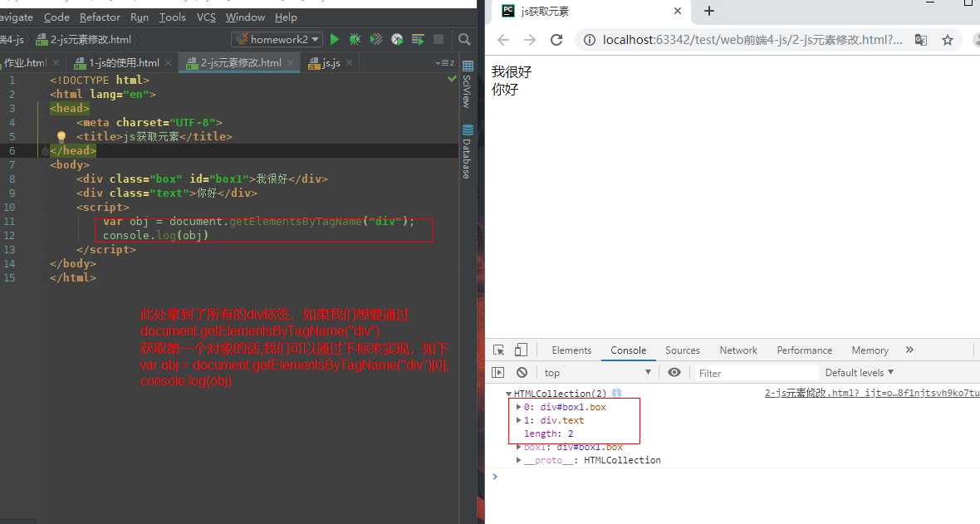This screenshot has width=980, height=524.
Task: Click the stop process square icon
Action: (439, 39)
